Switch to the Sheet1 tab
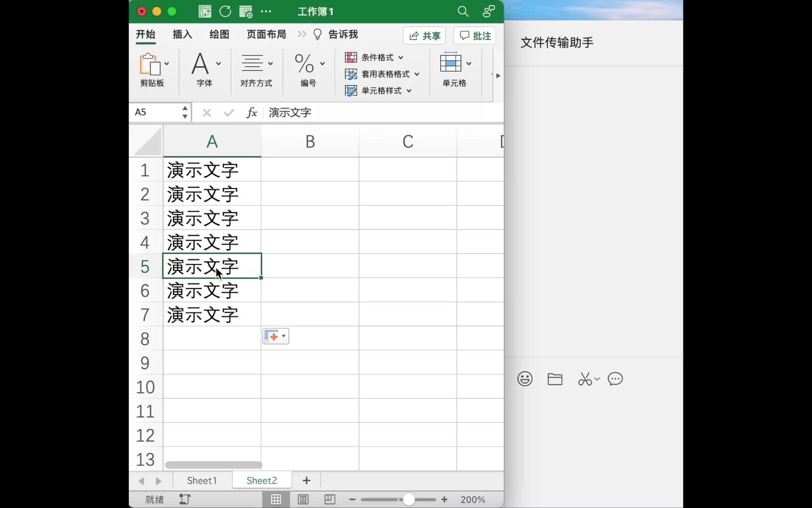Screen dimensions: 812x508 tap(201, 480)
